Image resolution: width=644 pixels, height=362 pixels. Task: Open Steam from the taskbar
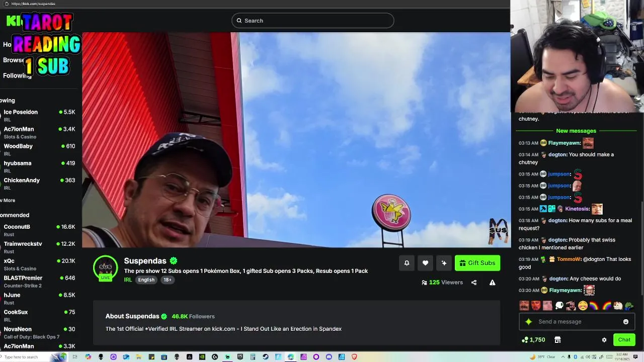pos(265,357)
